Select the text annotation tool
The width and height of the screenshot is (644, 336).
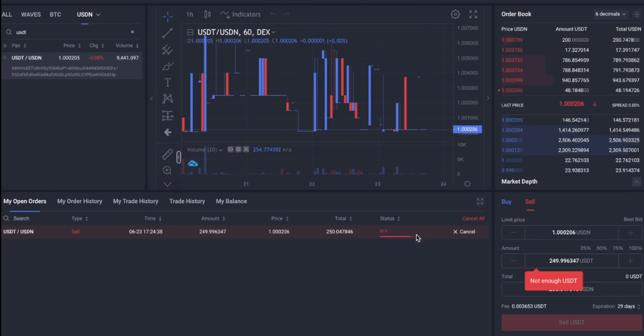click(168, 83)
